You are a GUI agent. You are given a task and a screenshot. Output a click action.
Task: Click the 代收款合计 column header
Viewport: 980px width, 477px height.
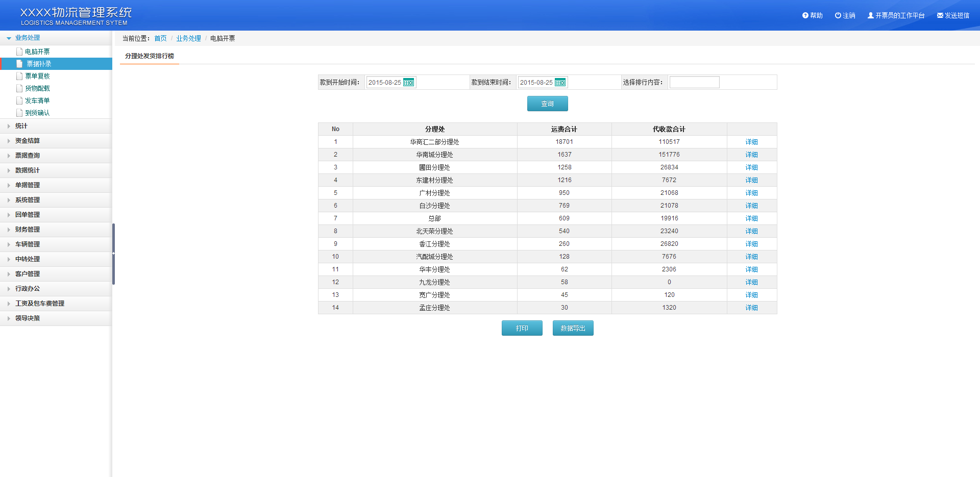(669, 129)
